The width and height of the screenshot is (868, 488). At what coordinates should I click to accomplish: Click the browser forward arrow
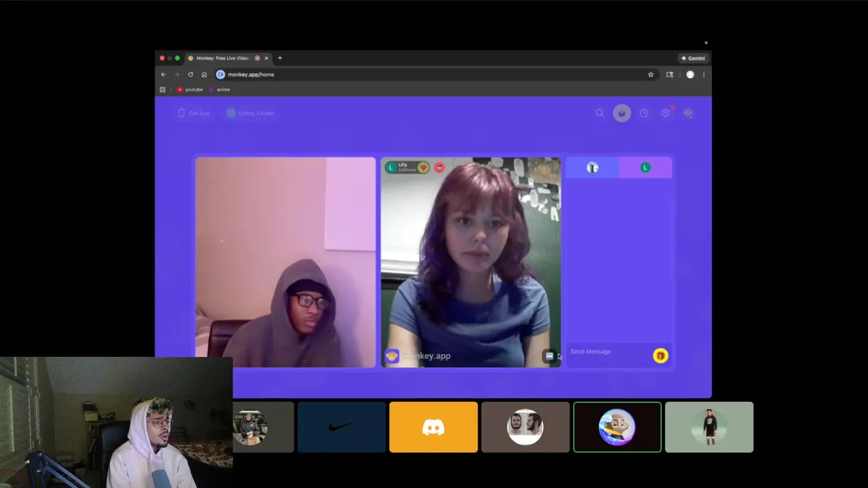pyautogui.click(x=177, y=75)
